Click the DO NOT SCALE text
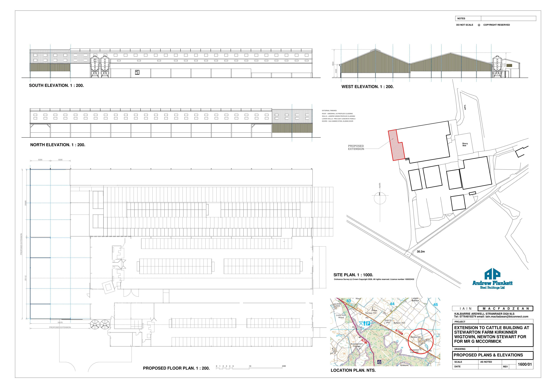 point(465,25)
